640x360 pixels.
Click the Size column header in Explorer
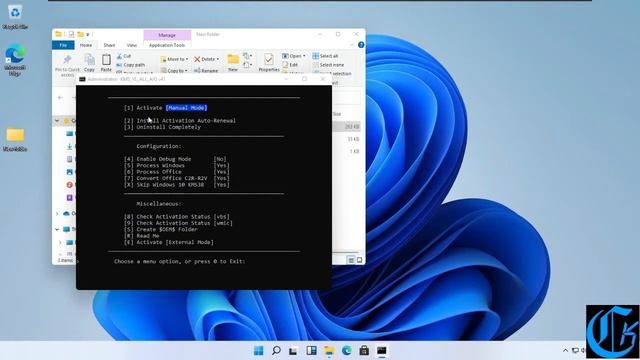[337, 114]
